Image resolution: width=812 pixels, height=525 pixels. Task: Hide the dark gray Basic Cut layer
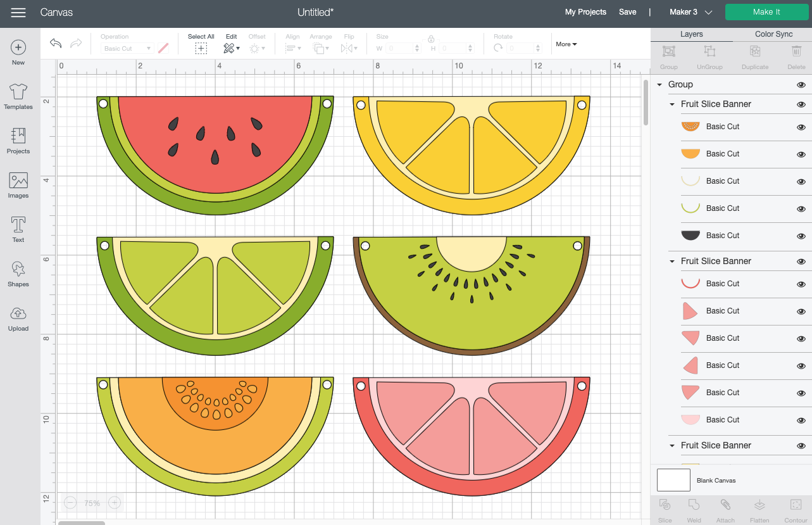point(801,236)
